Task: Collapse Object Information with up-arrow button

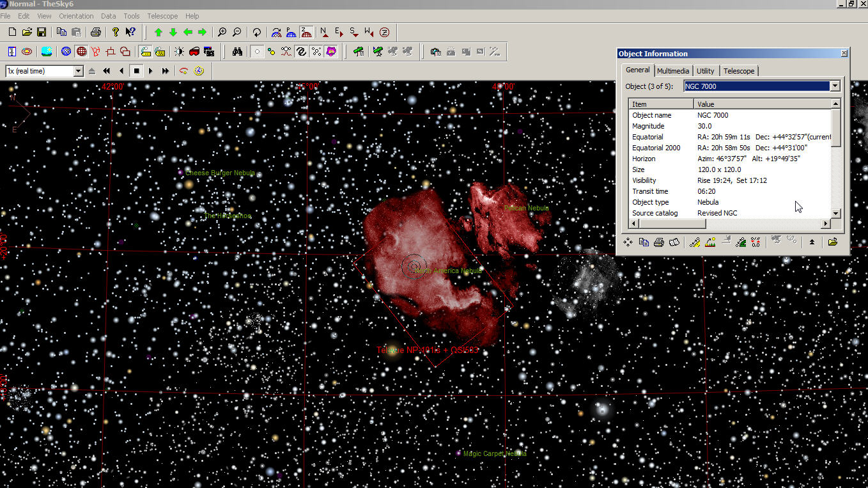Action: click(812, 242)
